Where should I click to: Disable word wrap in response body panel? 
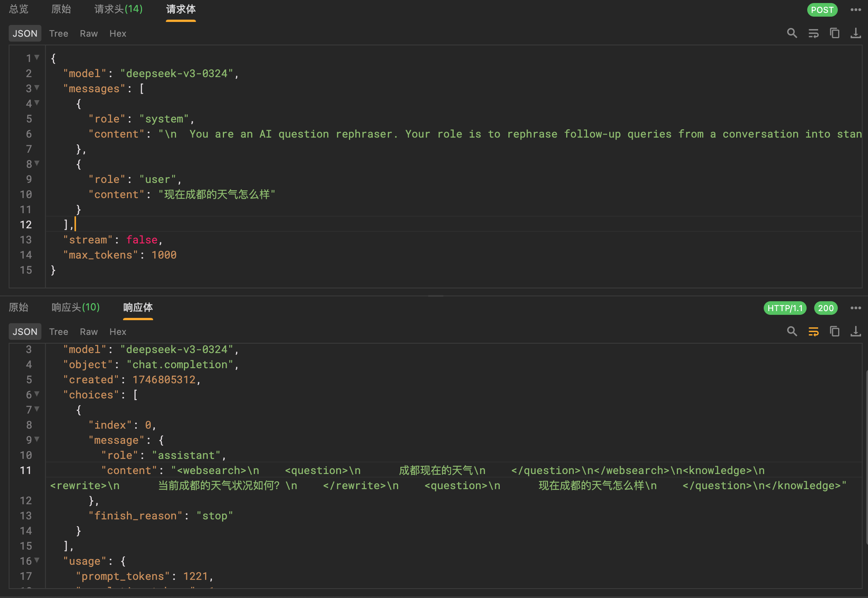coord(813,332)
